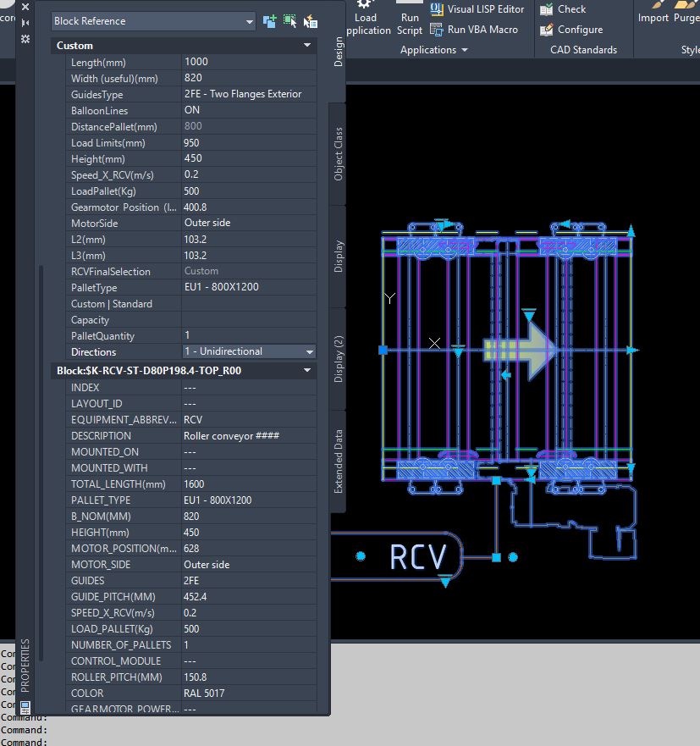Image resolution: width=700 pixels, height=746 pixels.
Task: Collapse the Custom properties section
Action: tap(308, 46)
